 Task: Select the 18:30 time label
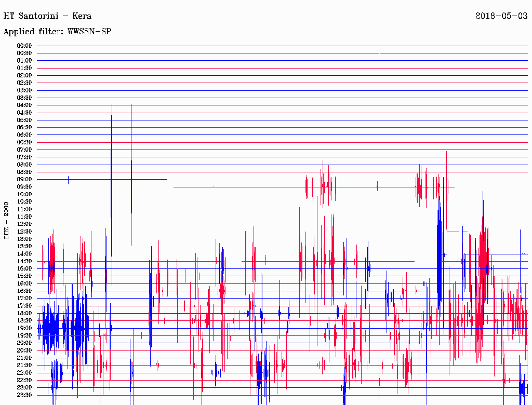[24, 320]
